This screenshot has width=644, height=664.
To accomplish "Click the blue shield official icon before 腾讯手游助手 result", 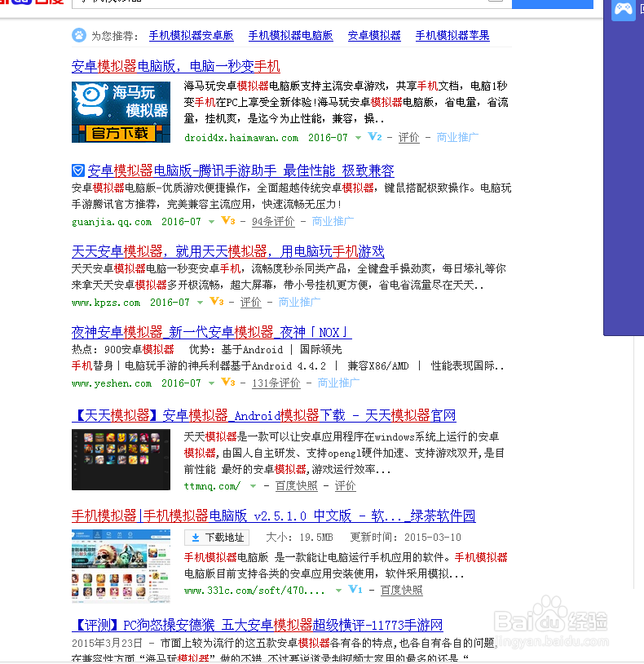I will [x=78, y=170].
